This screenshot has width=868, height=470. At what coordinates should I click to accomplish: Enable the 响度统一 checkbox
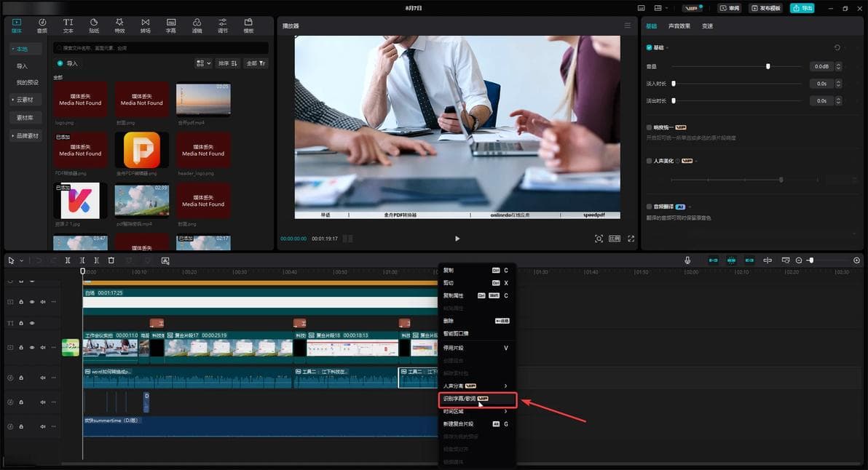coord(649,127)
